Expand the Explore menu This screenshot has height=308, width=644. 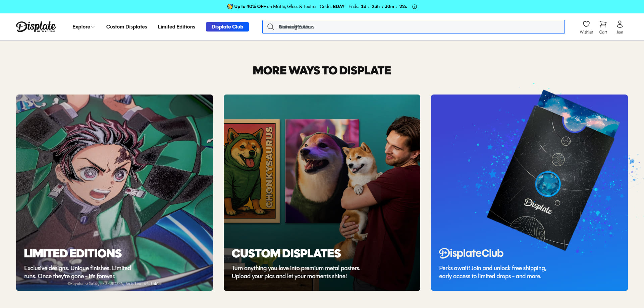84,27
